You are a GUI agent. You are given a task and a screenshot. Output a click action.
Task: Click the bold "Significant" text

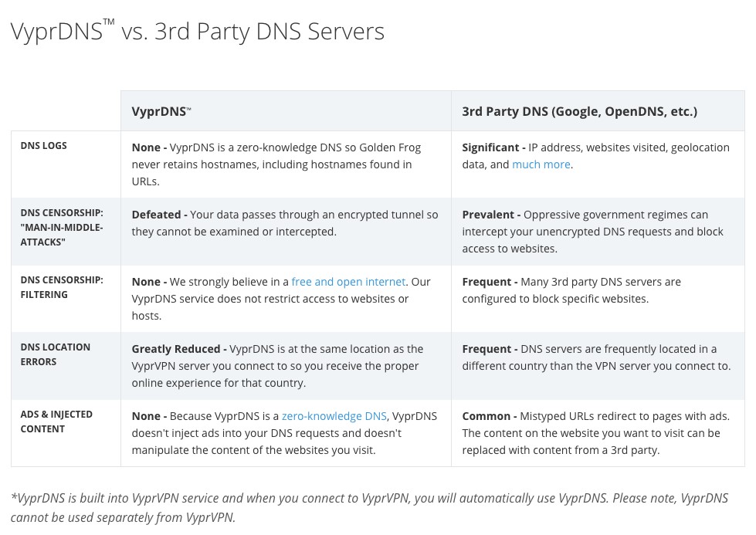click(490, 147)
